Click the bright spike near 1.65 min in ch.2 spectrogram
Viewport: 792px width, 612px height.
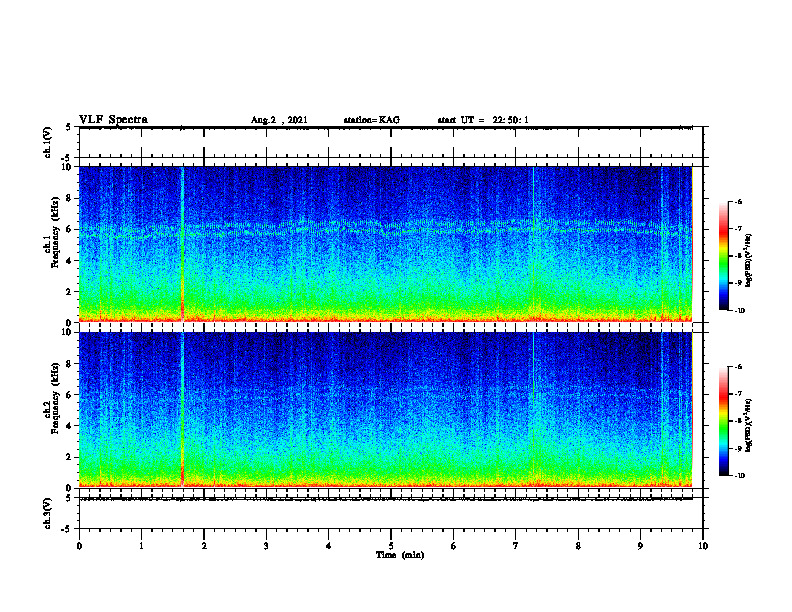coord(182,410)
